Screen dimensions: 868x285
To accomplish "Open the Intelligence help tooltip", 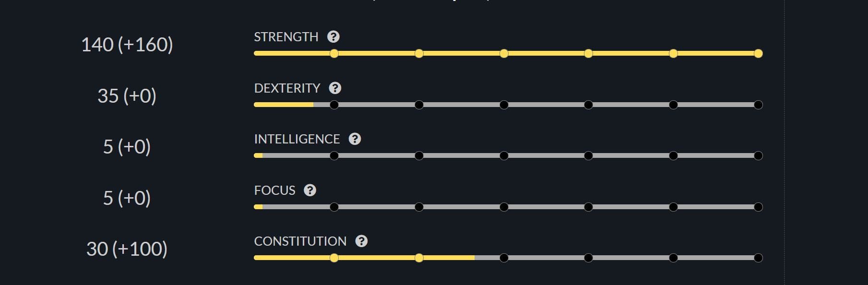I will point(356,139).
